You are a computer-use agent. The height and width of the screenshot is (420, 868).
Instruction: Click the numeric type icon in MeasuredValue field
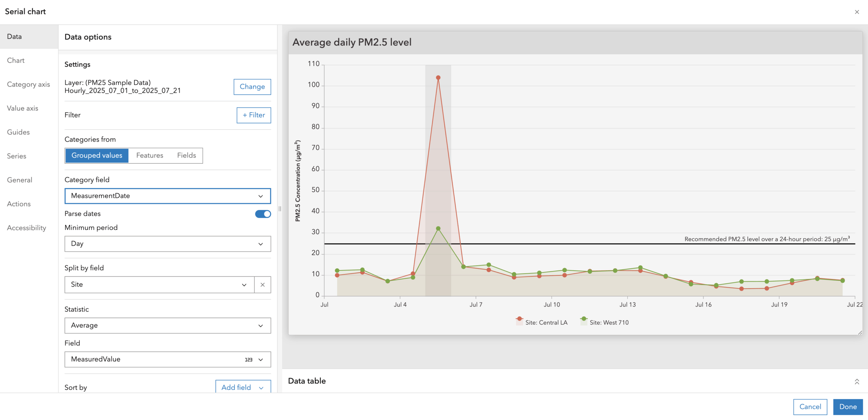click(249, 359)
